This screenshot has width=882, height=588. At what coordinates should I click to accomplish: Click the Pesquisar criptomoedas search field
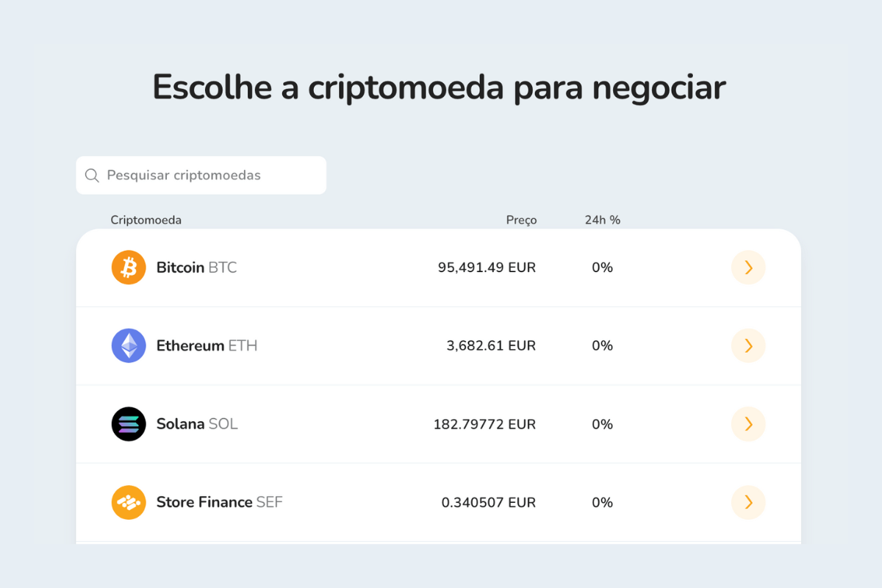point(201,175)
